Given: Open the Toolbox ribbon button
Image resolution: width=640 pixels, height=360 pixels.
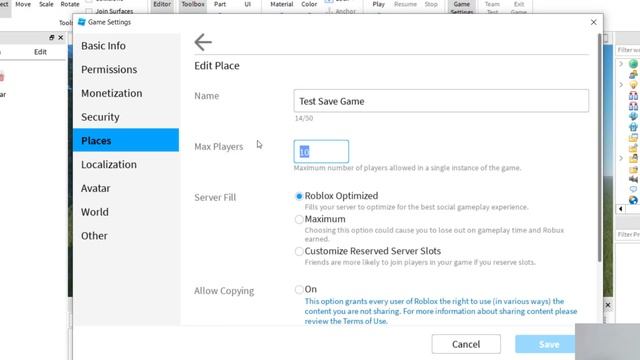Looking at the screenshot, I should 193,6.
